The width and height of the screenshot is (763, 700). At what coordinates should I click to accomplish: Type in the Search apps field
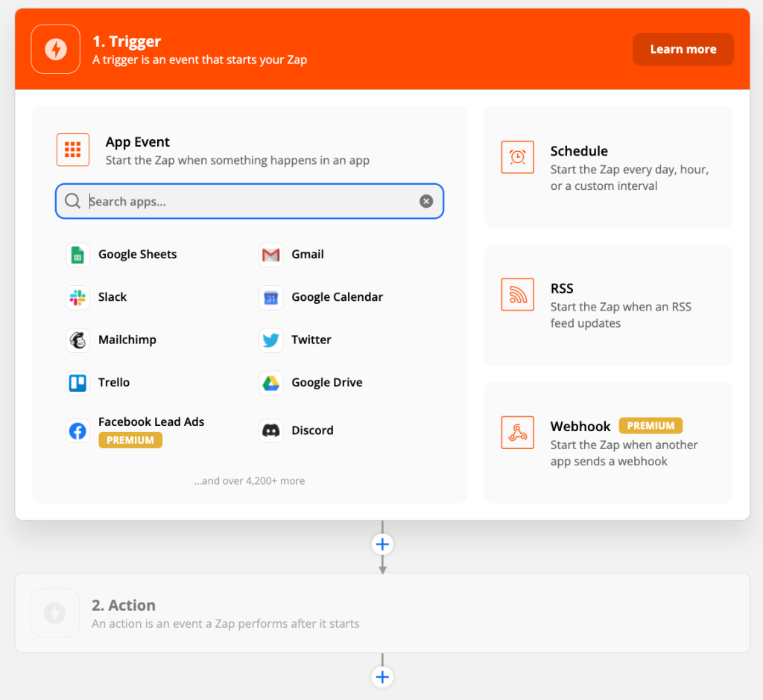[x=250, y=201]
